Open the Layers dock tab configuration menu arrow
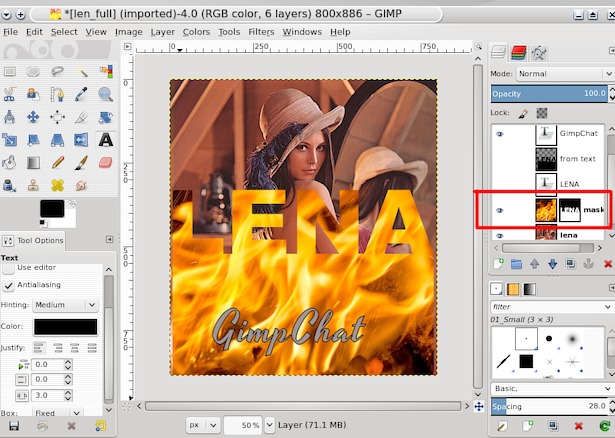Viewport: 615px width, 438px height. [x=612, y=51]
